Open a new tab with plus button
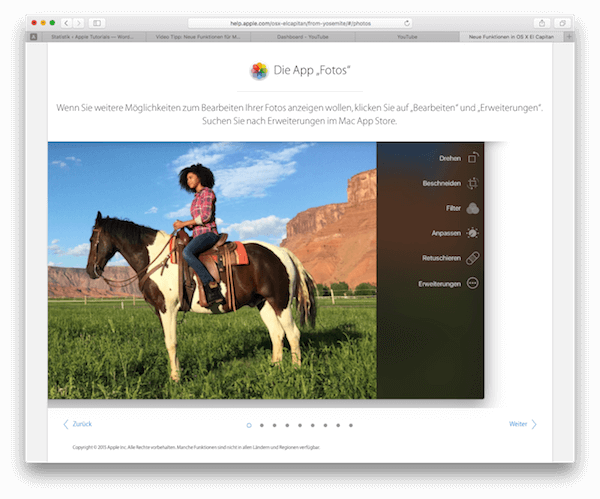The image size is (600, 499). coord(568,36)
